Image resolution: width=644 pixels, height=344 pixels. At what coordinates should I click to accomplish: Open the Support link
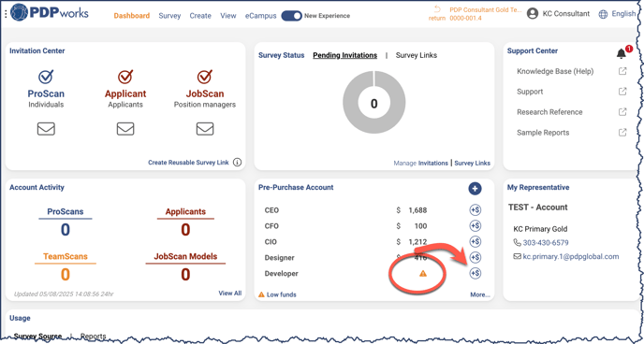tap(530, 92)
